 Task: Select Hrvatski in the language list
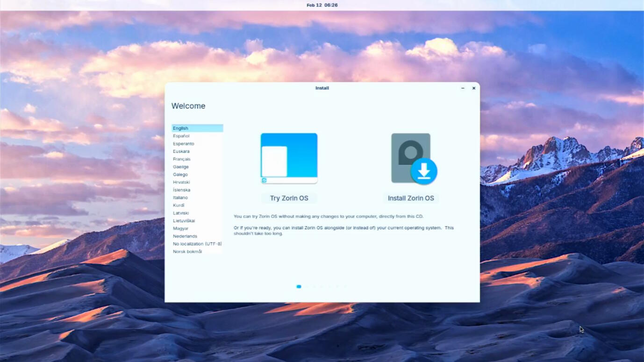coord(197,182)
